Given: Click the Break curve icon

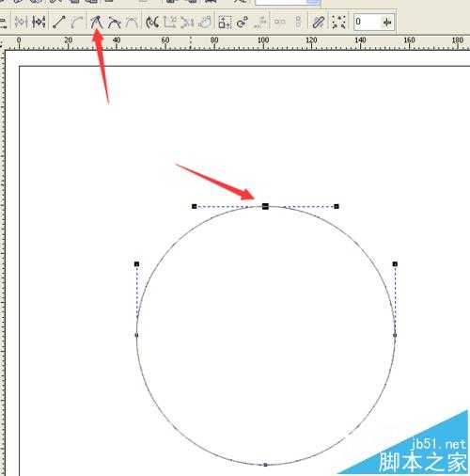Looking at the screenshot, I should coord(39,22).
